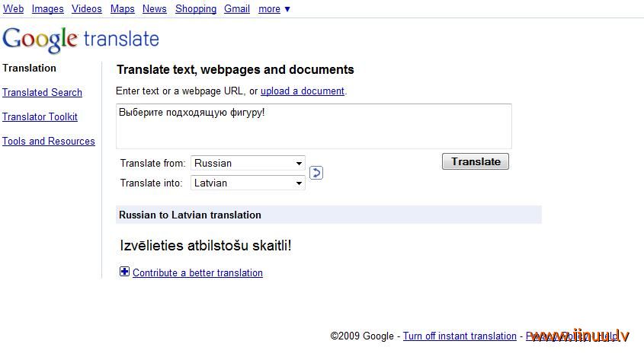The width and height of the screenshot is (644, 360).
Task: Go to Web in top navigation
Action: click(x=13, y=8)
